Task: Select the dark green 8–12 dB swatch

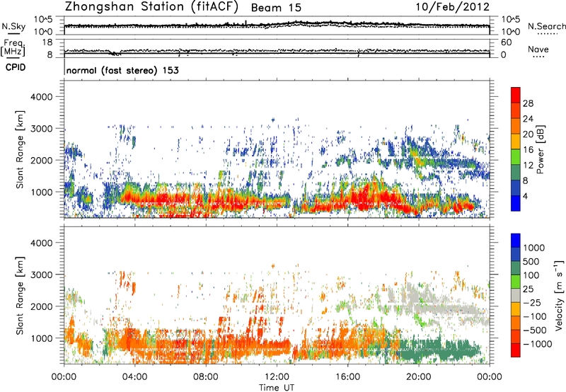Action: click(x=516, y=173)
